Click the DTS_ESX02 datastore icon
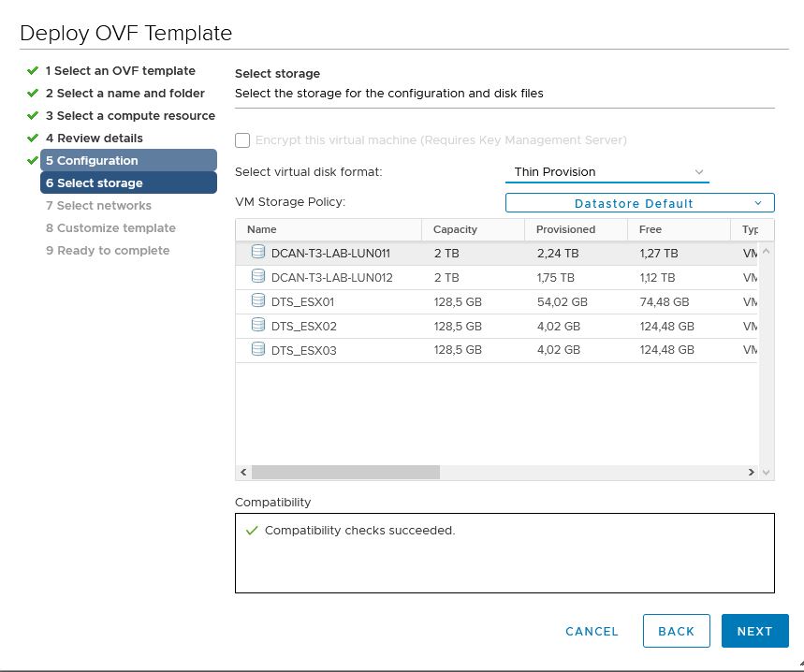Viewport: 804px width, 672px height. point(258,325)
